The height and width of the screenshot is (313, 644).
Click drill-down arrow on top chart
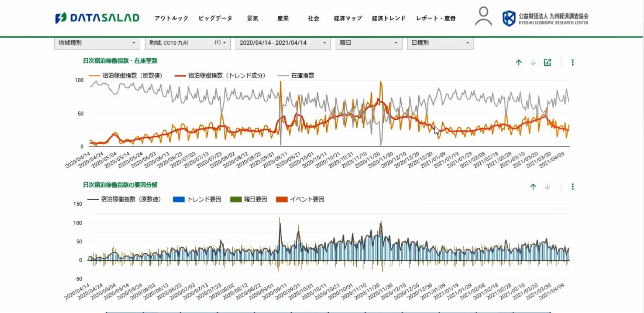point(533,62)
